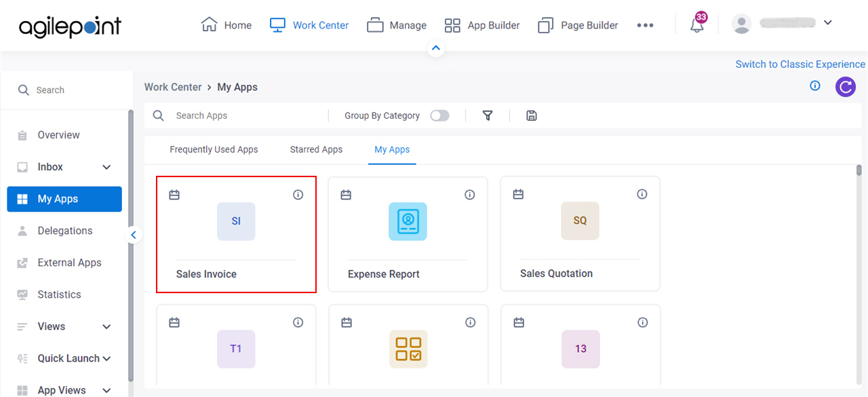Go to Home in top navigation
The image size is (868, 397).
pos(226,25)
